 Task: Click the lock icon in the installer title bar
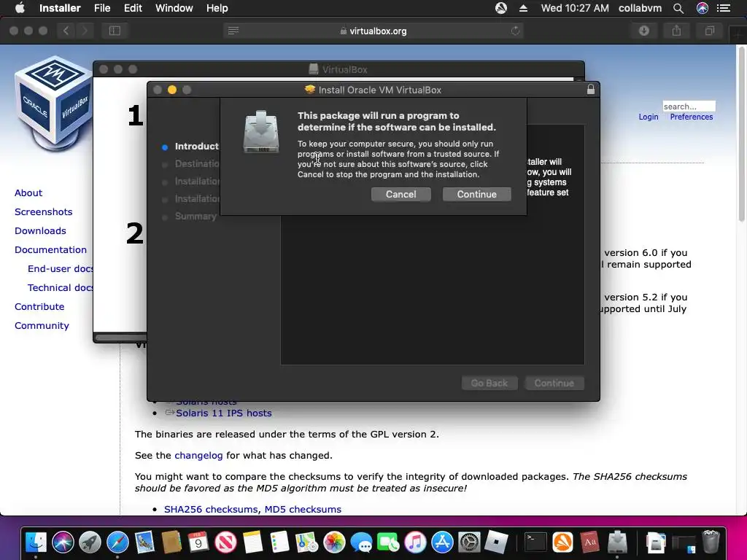591,90
